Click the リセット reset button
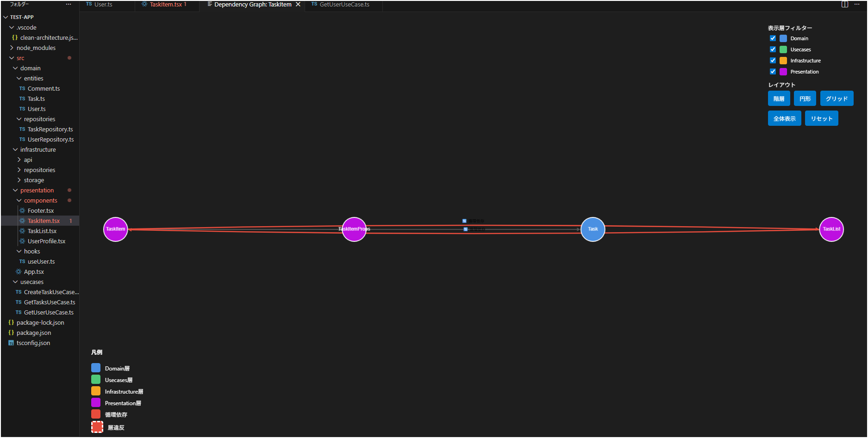 click(x=822, y=118)
